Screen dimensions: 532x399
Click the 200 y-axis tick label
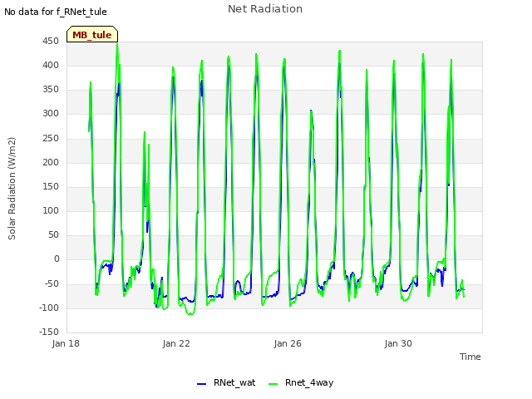tap(51, 162)
